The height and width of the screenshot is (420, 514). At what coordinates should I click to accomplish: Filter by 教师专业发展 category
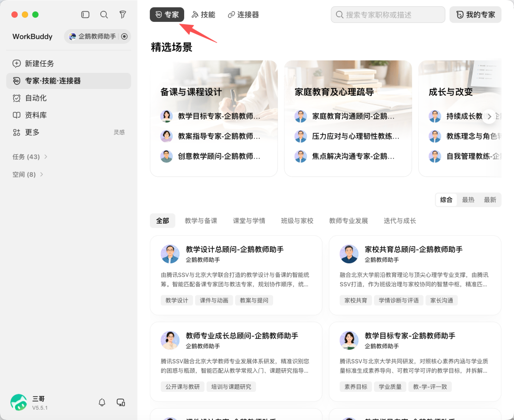coord(348,220)
